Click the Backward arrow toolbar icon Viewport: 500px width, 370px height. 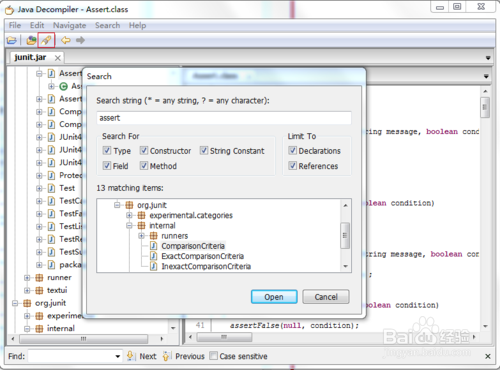66,40
